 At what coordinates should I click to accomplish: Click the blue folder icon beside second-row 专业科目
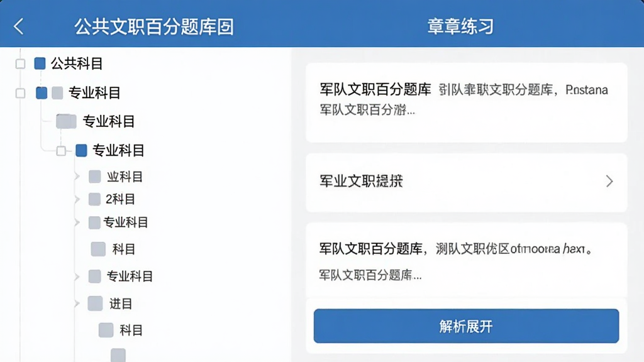click(42, 93)
